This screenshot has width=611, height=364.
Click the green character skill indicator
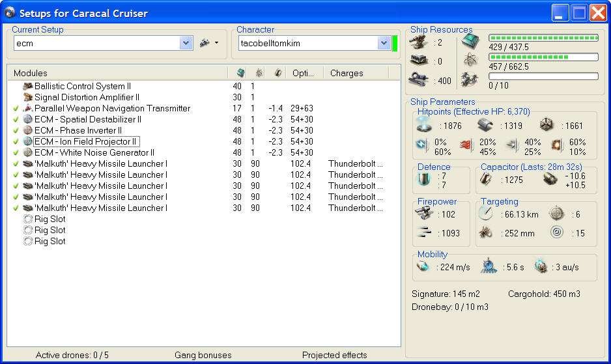pos(395,43)
